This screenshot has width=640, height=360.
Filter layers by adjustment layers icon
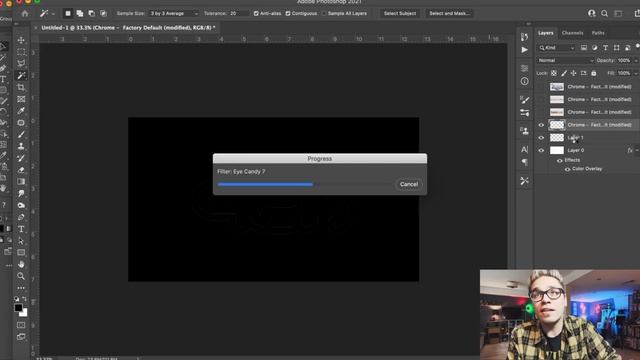pos(595,48)
